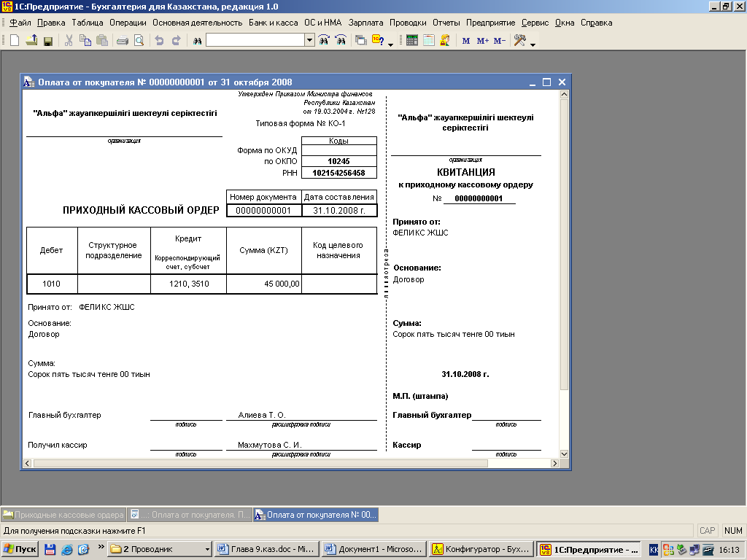Screen dimensions: 747x560
Task: Select the debit cell 1010
Action: click(52, 284)
